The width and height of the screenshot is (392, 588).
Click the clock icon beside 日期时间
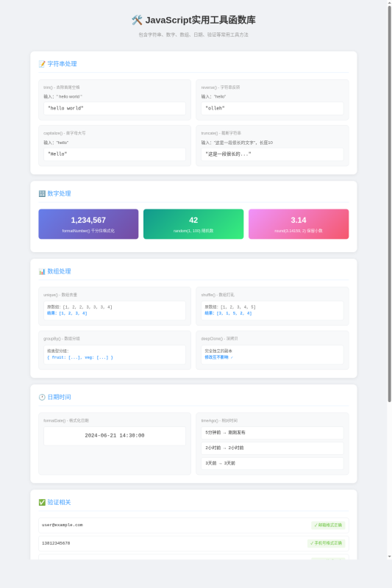(42, 397)
